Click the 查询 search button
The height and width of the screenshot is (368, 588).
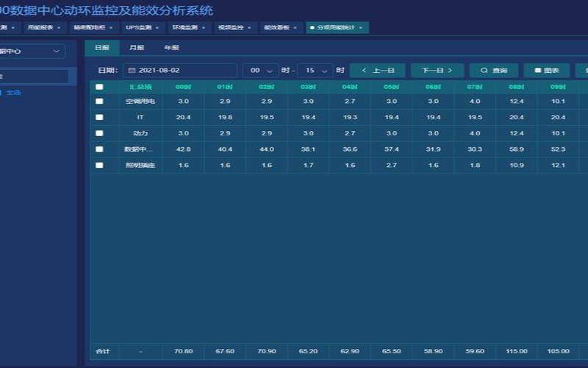click(494, 71)
